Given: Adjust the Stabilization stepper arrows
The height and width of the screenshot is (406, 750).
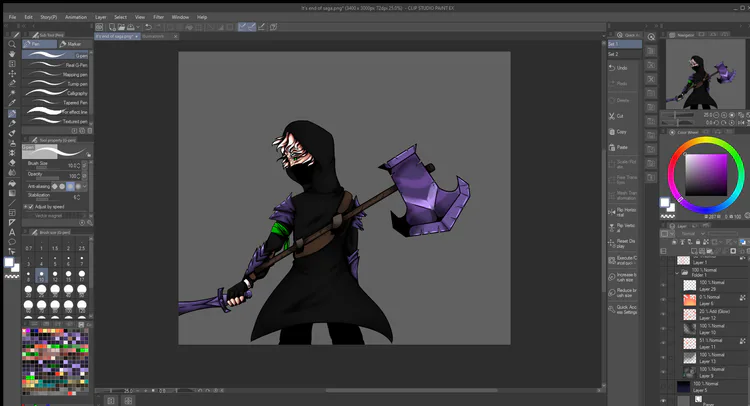Looking at the screenshot, I should (x=78, y=197).
